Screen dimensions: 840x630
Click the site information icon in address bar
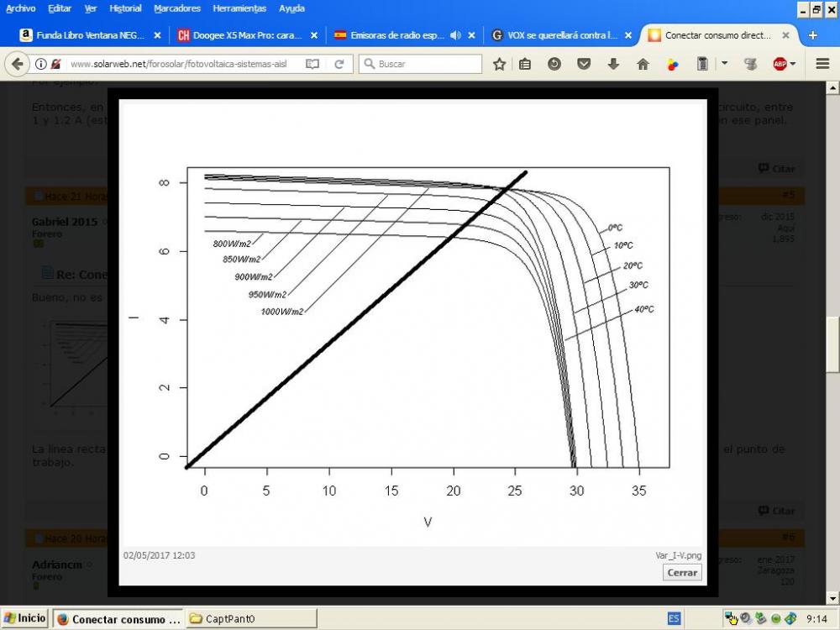coord(40,64)
